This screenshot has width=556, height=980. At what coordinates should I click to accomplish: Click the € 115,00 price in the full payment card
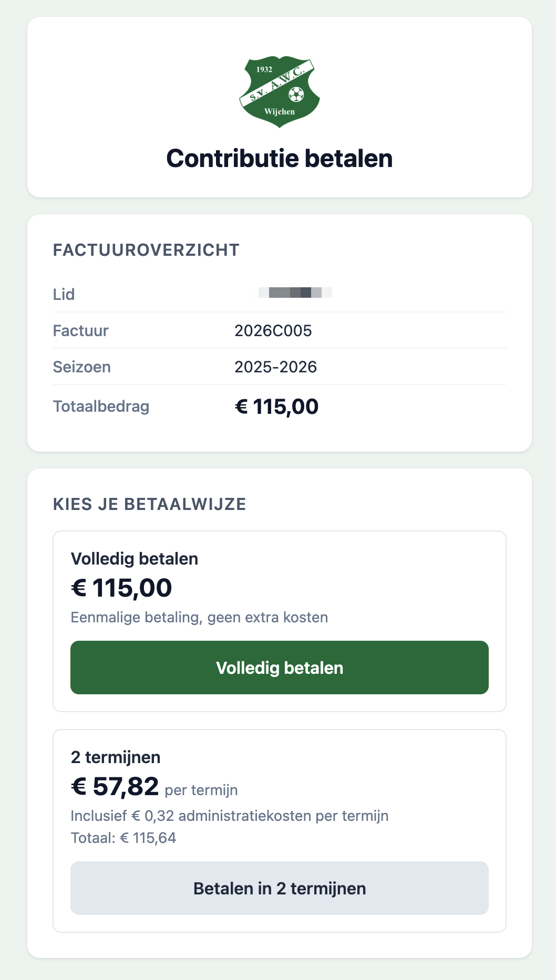pyautogui.click(x=121, y=587)
